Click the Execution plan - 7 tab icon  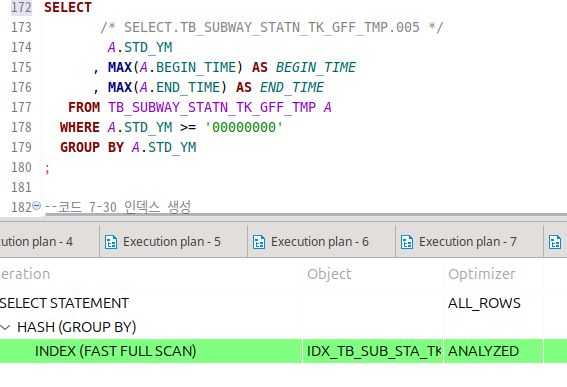pos(407,242)
